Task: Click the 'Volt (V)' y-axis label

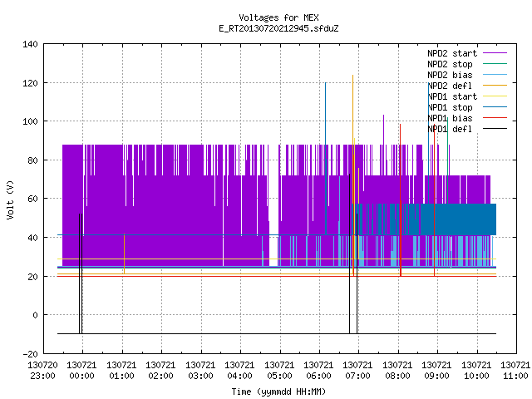Action: click(10, 199)
